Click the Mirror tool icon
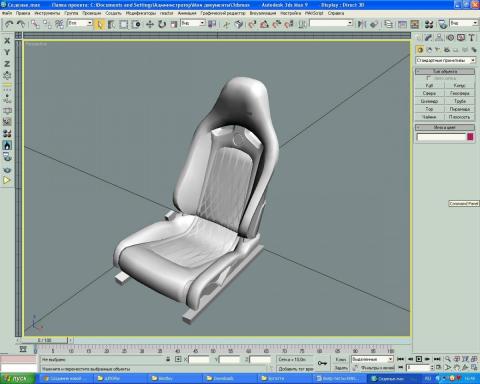The image size is (480, 384). click(361, 24)
